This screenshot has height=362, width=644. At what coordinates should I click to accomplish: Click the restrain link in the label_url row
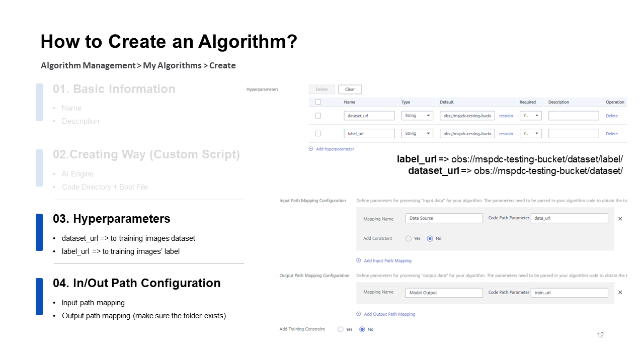pos(506,134)
